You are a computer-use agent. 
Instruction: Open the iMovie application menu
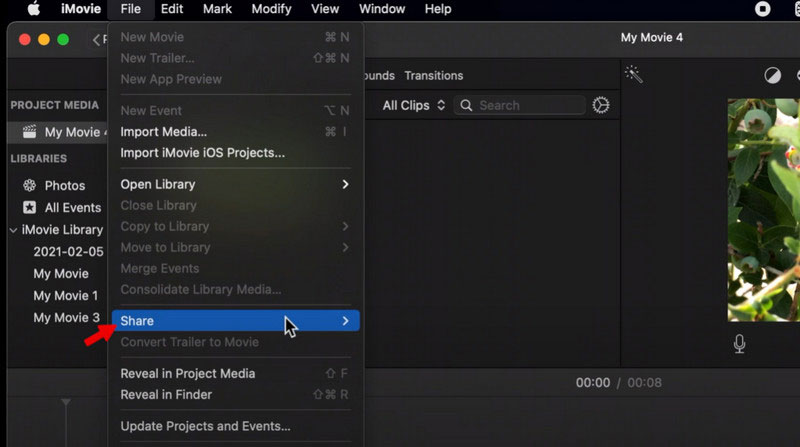pyautogui.click(x=81, y=9)
